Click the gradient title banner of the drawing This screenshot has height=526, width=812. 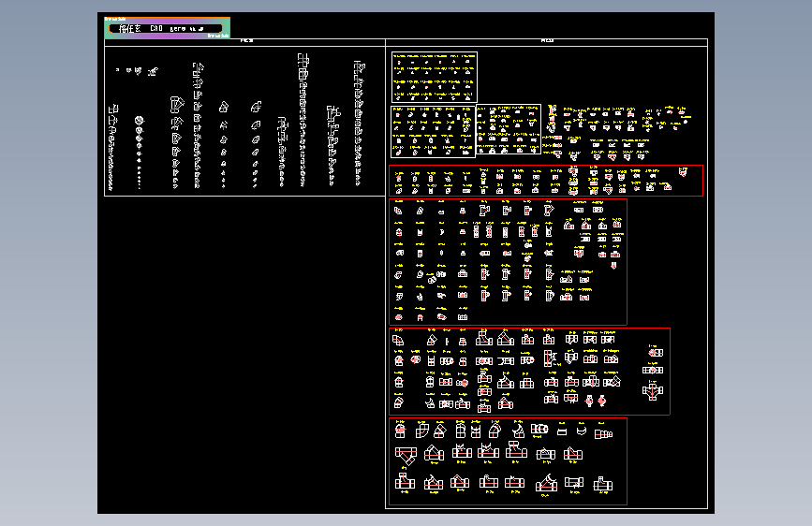pos(168,28)
